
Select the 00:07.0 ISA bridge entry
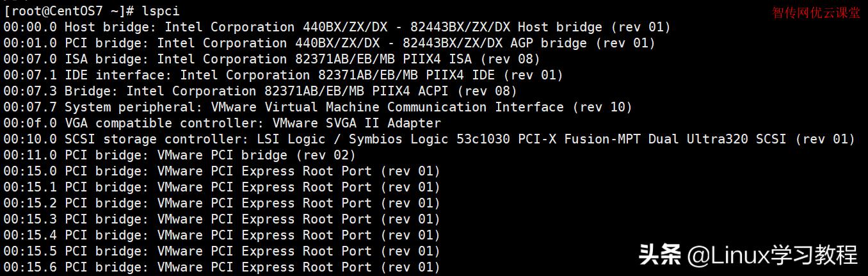[x=271, y=60]
